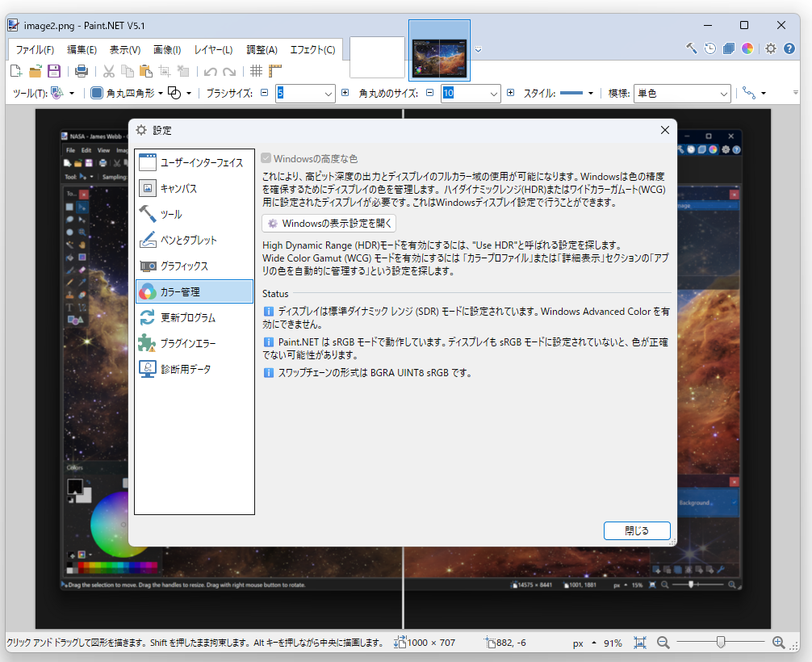Open the antialiasing mode dropdown
The width and height of the screenshot is (812, 662).
tap(754, 93)
